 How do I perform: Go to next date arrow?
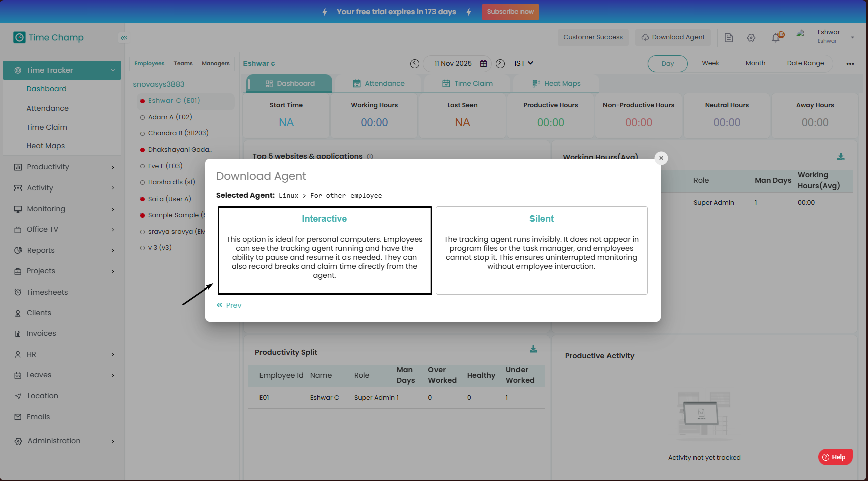pos(500,64)
